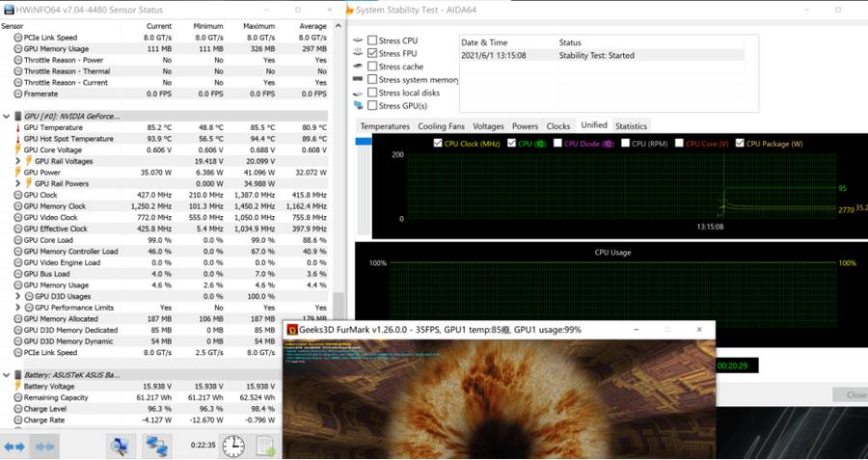Click the expand-columns blue arrows button in HWiNFO
Screen dimensions: 868x460
point(14,446)
